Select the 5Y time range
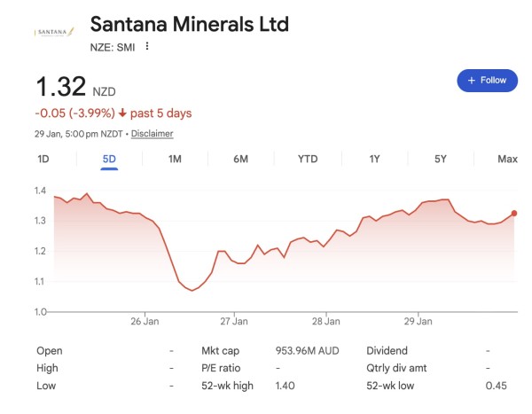Screen dimensions: 532x414 441,160
